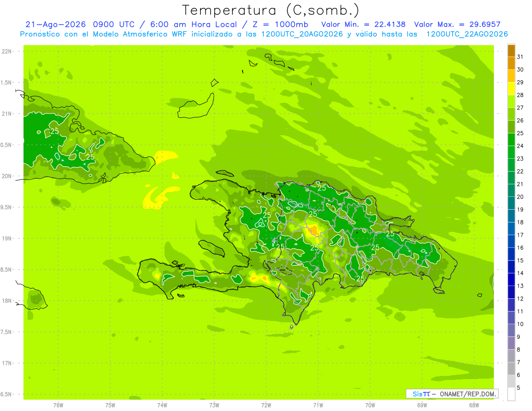This screenshot has width=532, height=411.
Task: Select the 20 label on the color scale
Action: pos(520,197)
